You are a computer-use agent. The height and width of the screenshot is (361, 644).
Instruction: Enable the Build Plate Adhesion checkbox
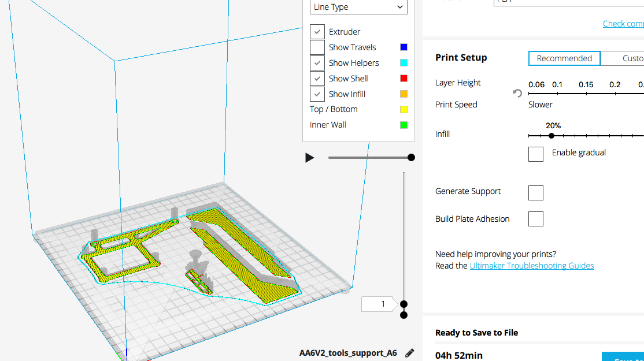pyautogui.click(x=536, y=219)
